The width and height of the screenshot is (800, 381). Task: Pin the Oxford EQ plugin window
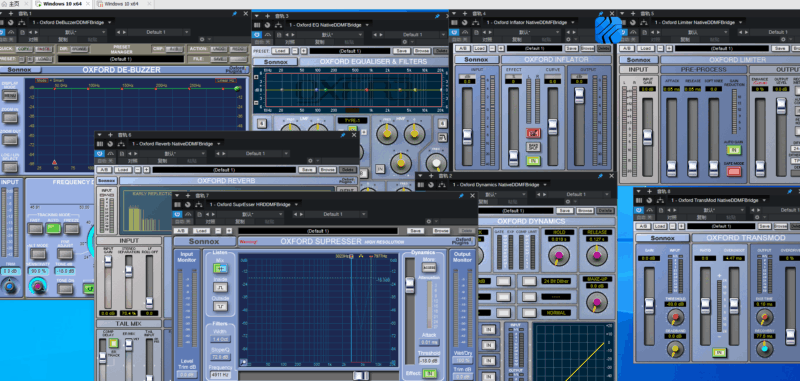437,16
